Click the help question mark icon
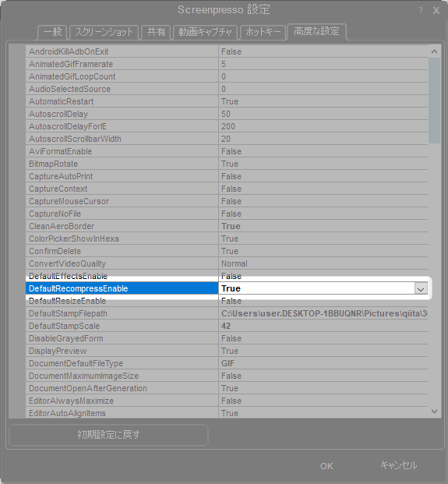 pyautogui.click(x=421, y=10)
